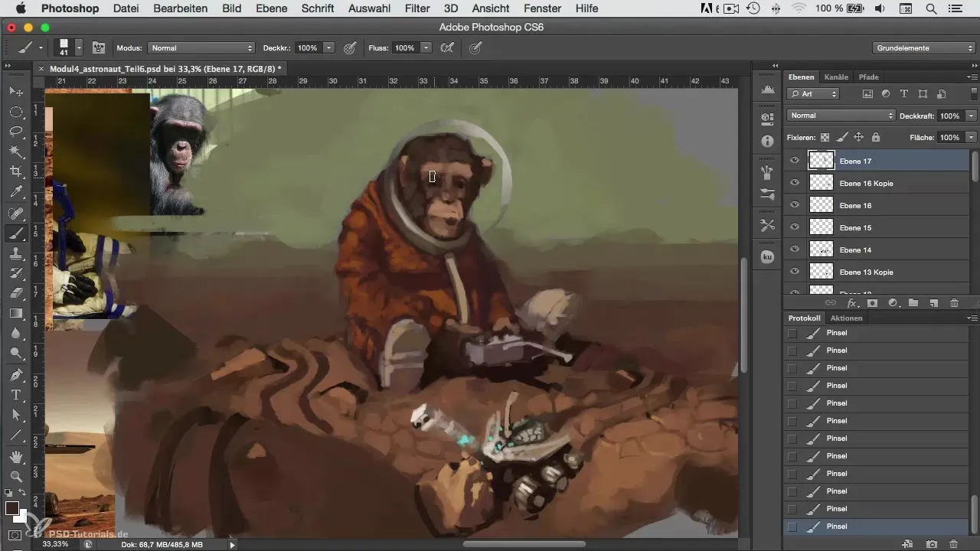Select the Blur tool

[x=15, y=334]
